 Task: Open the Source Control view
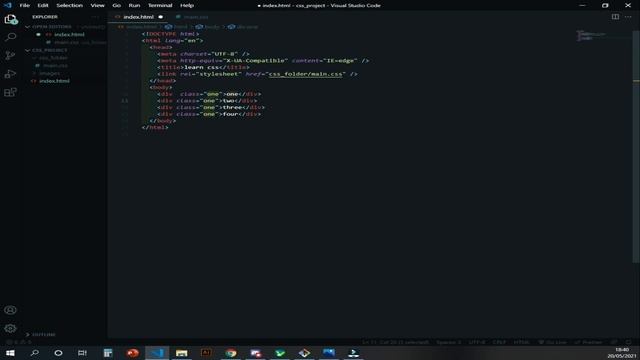click(10, 56)
